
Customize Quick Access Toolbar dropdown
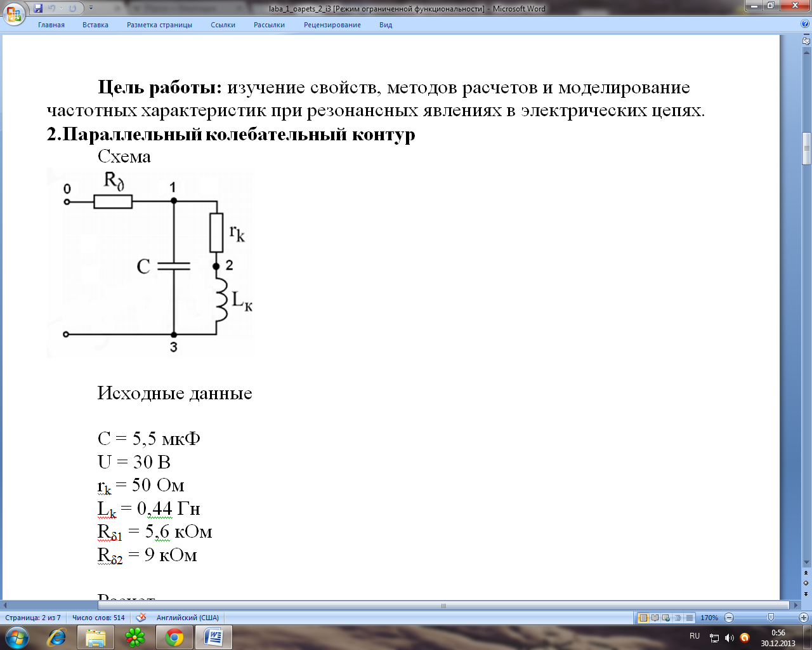pos(91,8)
